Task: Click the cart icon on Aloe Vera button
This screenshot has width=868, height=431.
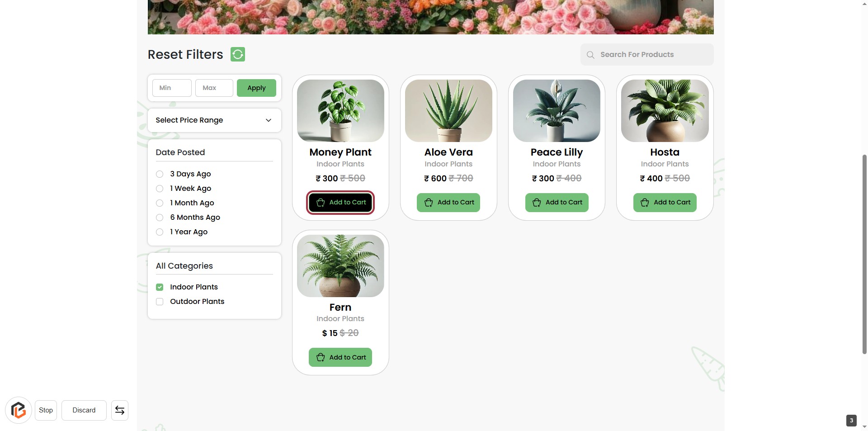Action: (x=429, y=203)
